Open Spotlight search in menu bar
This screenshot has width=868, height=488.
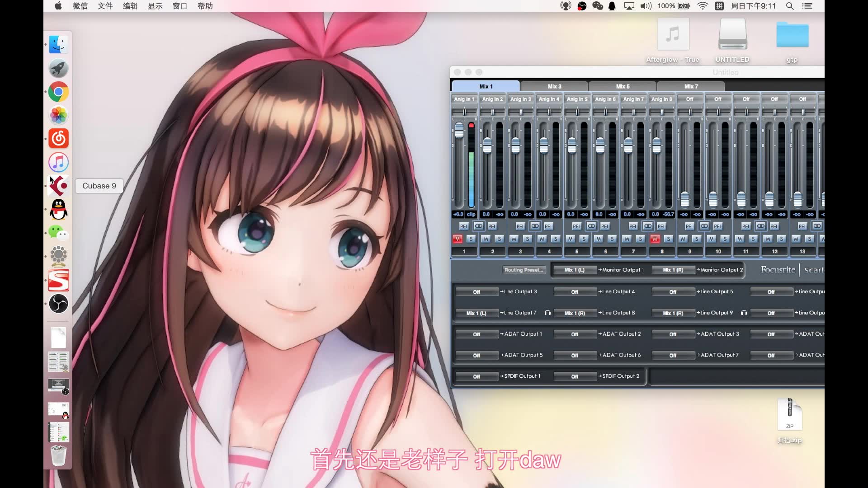[x=790, y=6]
